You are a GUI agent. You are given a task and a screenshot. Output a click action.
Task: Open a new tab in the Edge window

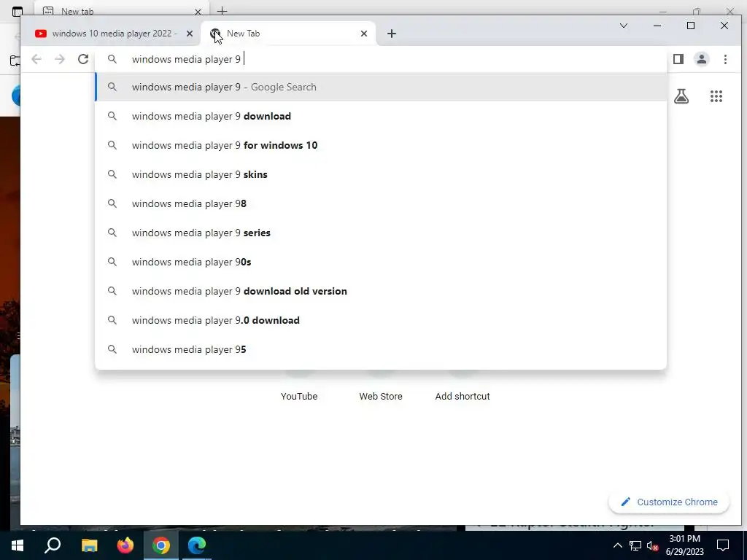tap(222, 10)
